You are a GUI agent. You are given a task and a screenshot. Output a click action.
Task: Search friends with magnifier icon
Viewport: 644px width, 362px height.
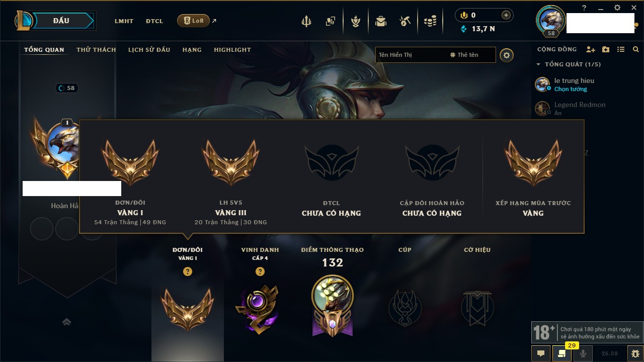636,49
